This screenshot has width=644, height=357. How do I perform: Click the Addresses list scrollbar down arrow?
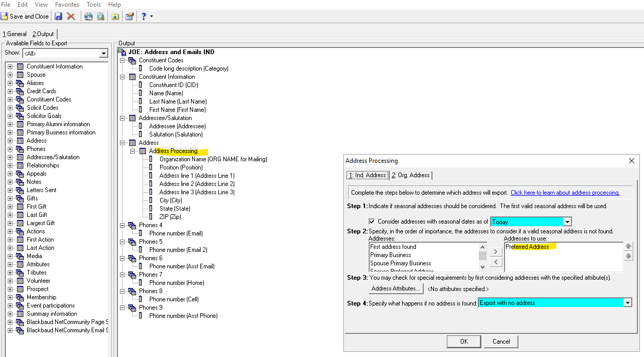483,267
